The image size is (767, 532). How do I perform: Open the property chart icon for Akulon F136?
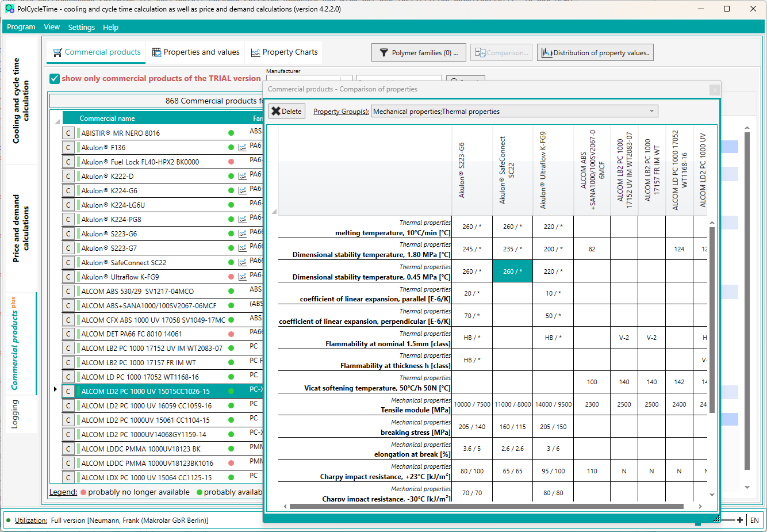[243, 148]
